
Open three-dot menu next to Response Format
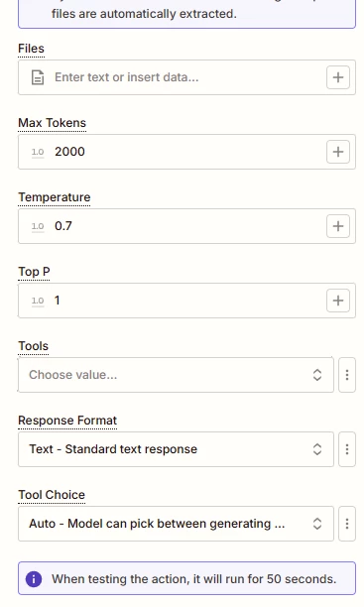pos(347,449)
